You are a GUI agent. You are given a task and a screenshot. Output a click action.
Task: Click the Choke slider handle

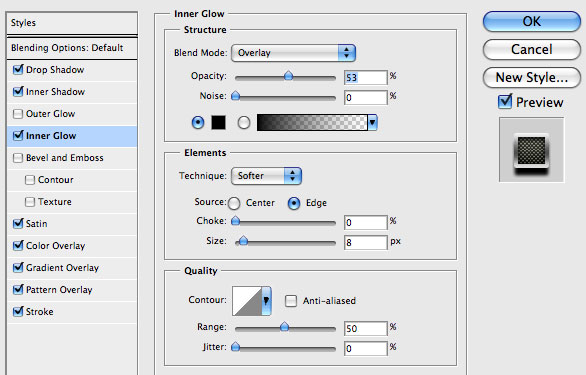click(235, 221)
